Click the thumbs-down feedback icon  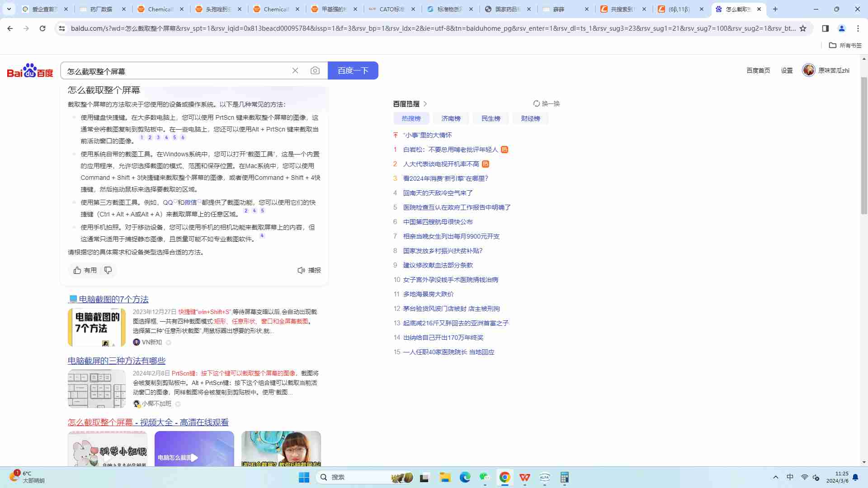pos(108,270)
